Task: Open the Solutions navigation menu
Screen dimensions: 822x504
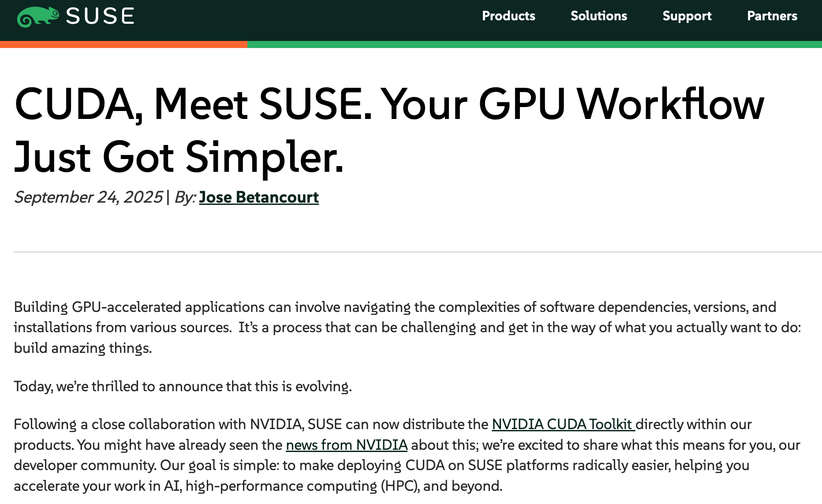Action: coord(598,16)
